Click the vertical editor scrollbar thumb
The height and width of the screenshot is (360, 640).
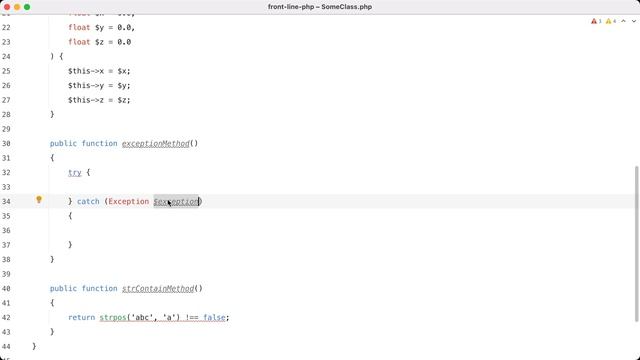637,244
